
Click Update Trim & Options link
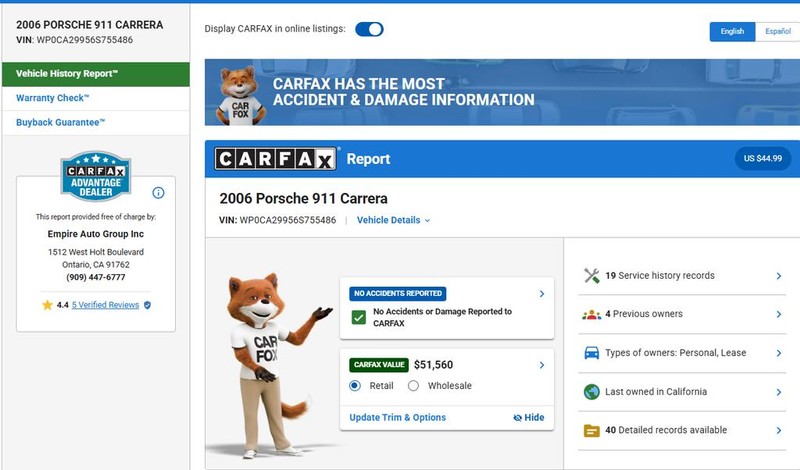pyautogui.click(x=398, y=417)
